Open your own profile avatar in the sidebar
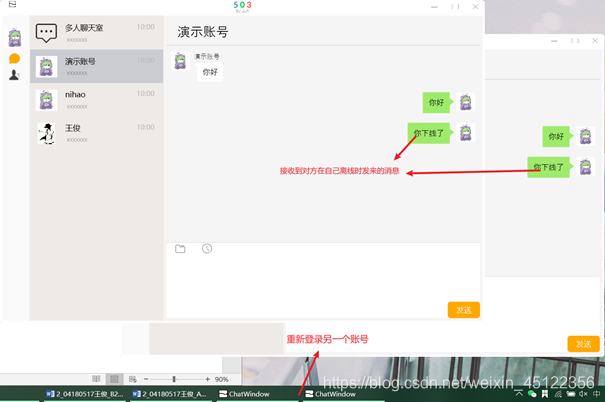Screen dimensions: 605x402 pyautogui.click(x=15, y=37)
